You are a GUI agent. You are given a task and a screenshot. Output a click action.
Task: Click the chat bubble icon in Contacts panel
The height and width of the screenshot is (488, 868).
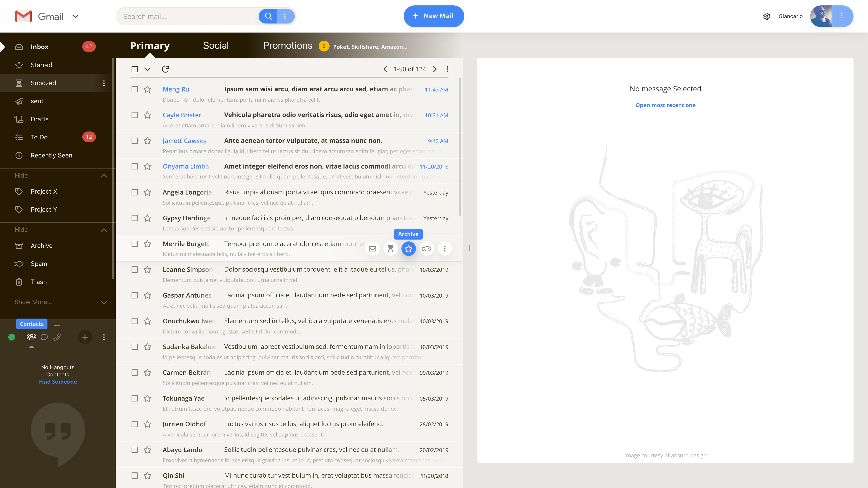point(44,337)
